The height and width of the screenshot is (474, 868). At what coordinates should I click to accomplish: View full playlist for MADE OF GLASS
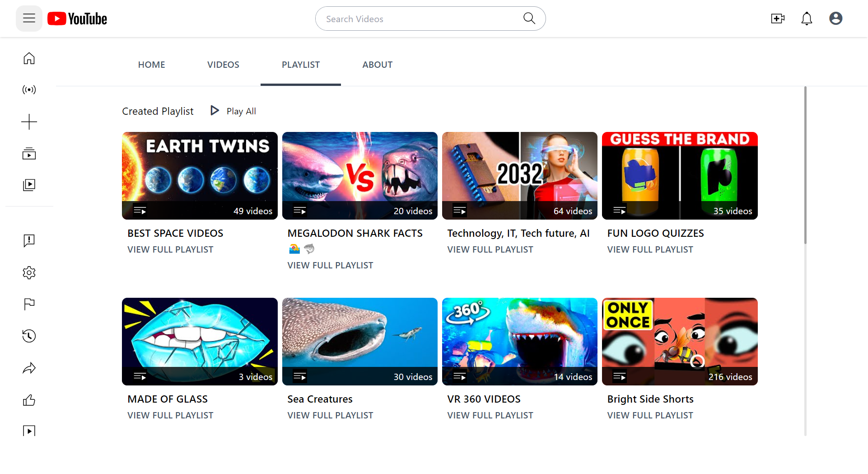[x=170, y=415]
